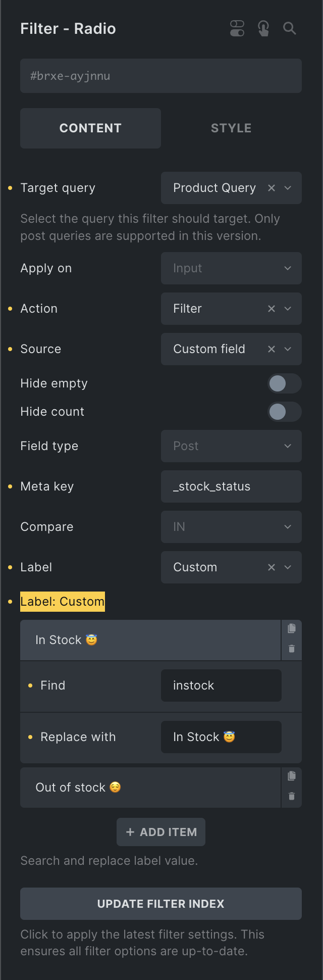Turn on the Hide count switch
Viewport: 323px width, 980px height.
pyautogui.click(x=284, y=412)
